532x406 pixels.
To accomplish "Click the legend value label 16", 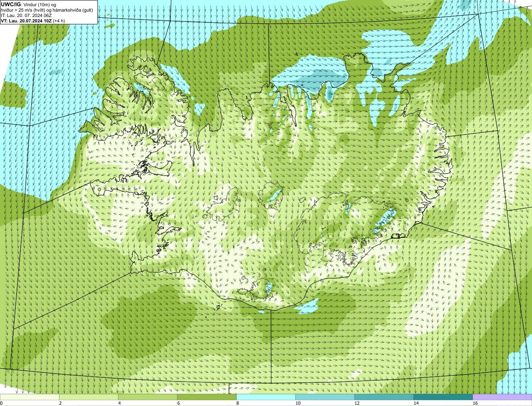I will [475, 403].
